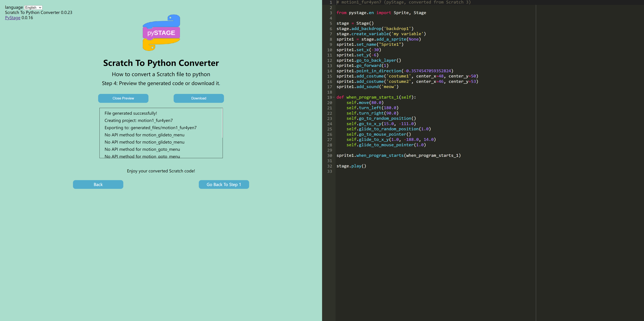Click code line self.turn_left(180.0)

coord(373,108)
